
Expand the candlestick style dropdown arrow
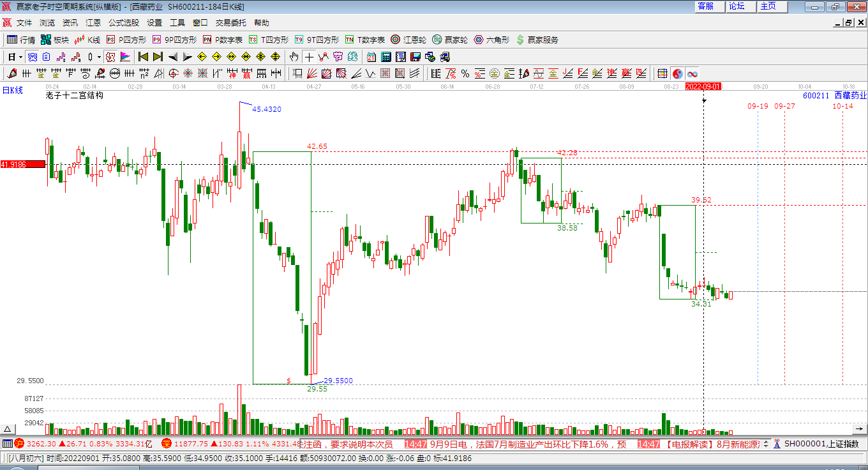(x=99, y=57)
